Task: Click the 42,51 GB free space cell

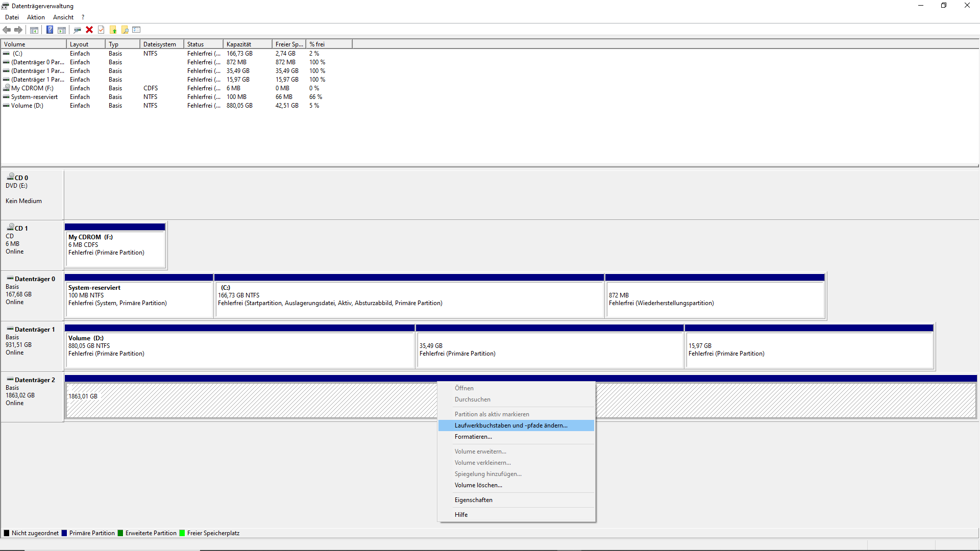Action: click(287, 106)
